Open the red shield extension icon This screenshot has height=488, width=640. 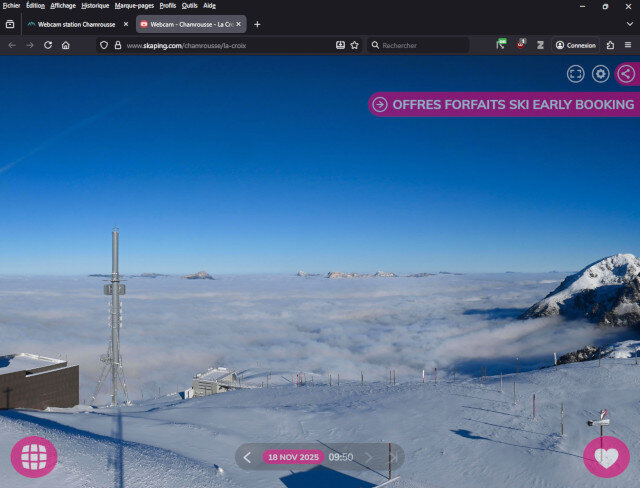point(521,44)
